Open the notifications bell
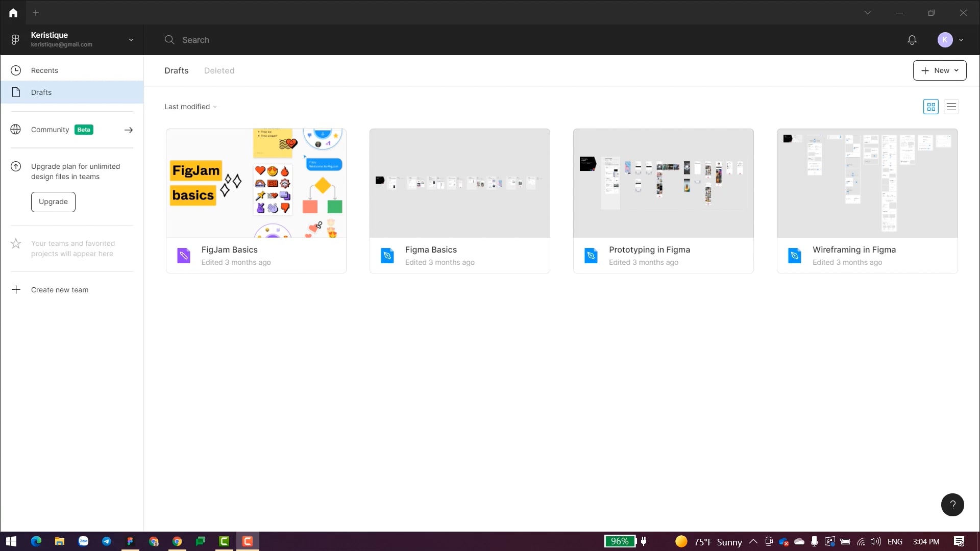Viewport: 980px width, 551px height. (912, 40)
